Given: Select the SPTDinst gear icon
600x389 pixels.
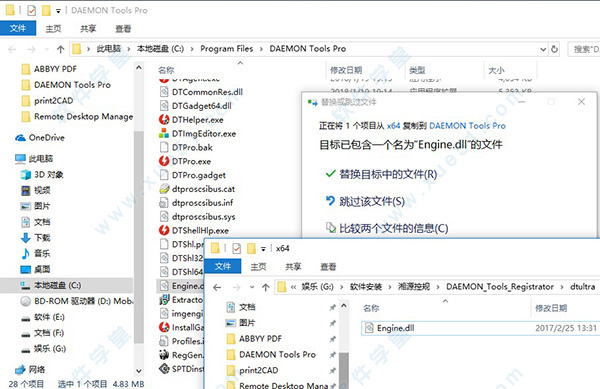Looking at the screenshot, I should click(164, 369).
